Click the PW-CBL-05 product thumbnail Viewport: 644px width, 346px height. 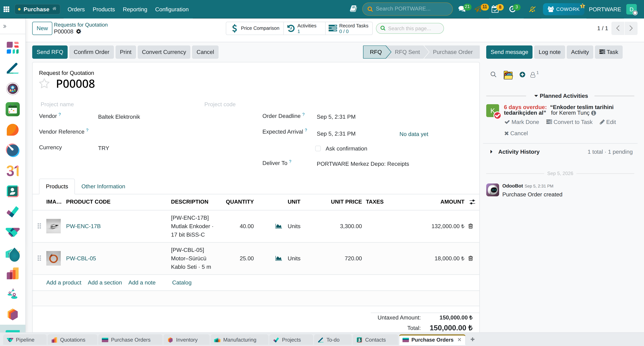pyautogui.click(x=54, y=258)
